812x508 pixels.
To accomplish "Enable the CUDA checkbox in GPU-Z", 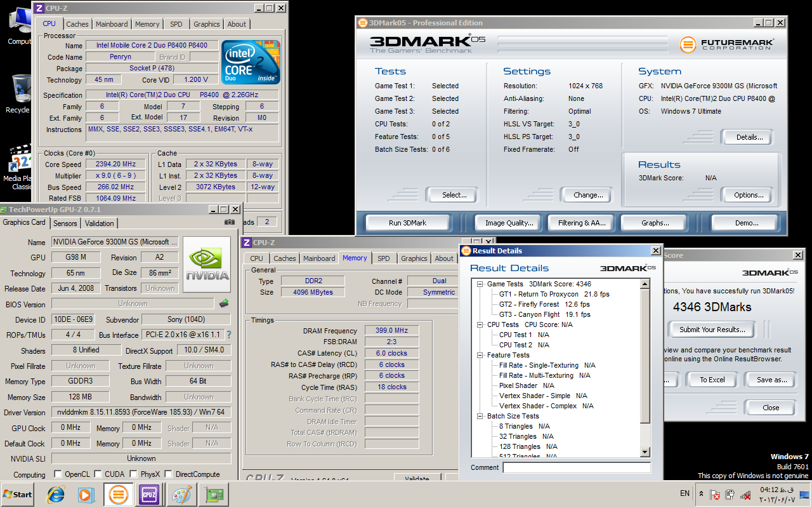I will (98, 474).
